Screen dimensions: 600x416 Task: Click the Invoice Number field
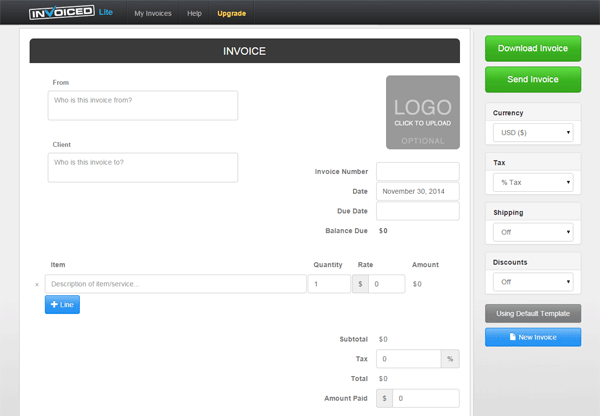tap(418, 171)
